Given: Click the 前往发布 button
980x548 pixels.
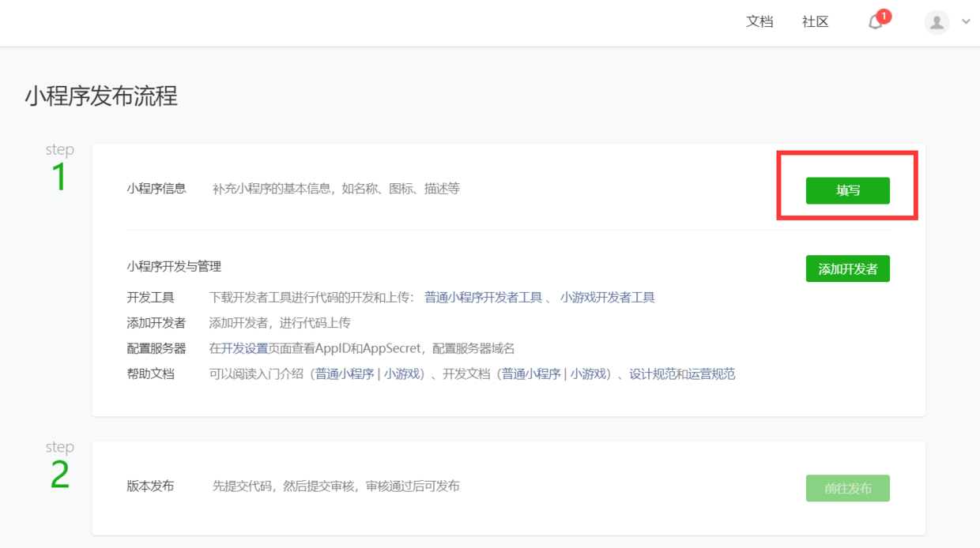Looking at the screenshot, I should coord(848,488).
